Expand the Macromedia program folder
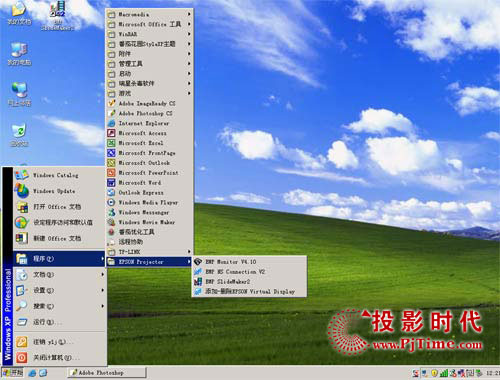500x380 pixels. coord(149,14)
